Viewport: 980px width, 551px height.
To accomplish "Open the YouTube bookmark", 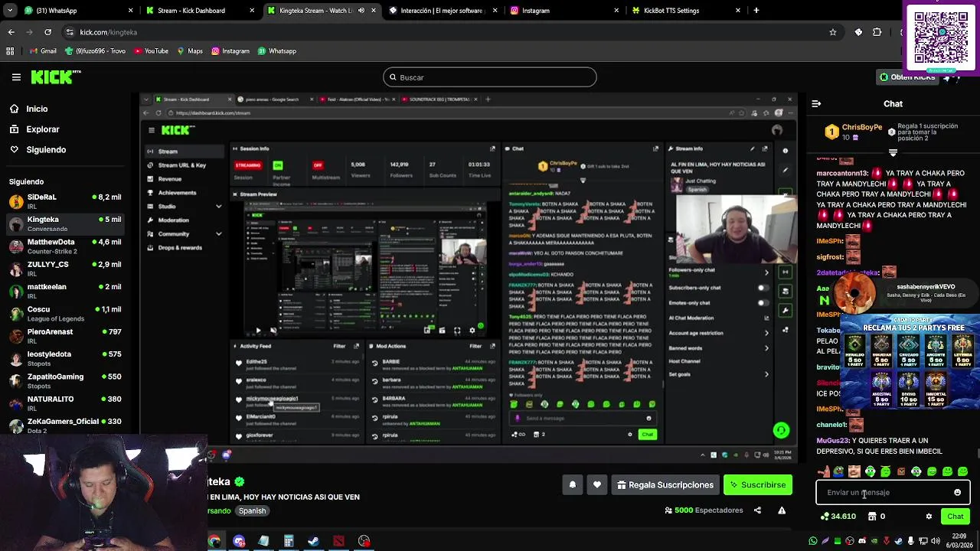I will click(x=151, y=51).
